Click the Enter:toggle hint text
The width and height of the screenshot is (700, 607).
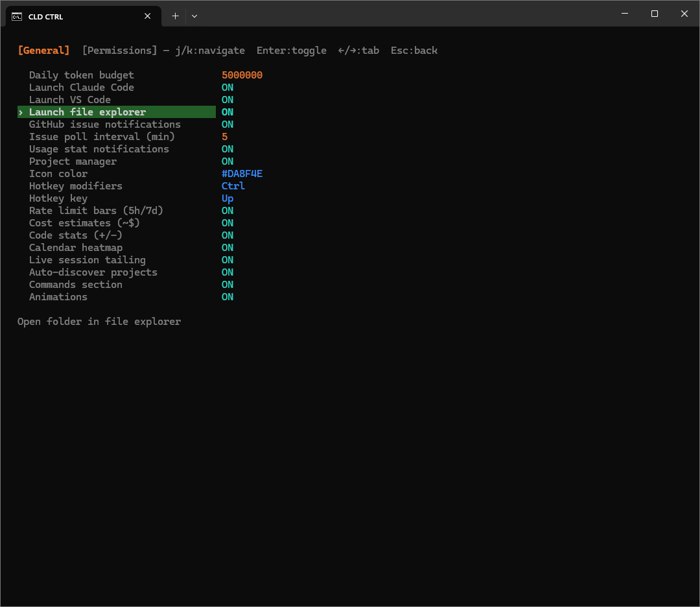292,51
